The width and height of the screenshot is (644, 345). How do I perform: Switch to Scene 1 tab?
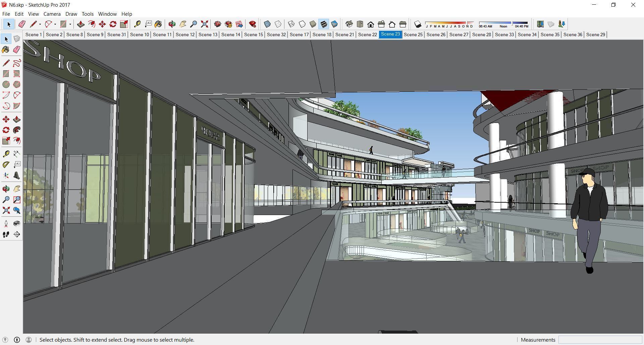[x=34, y=34]
